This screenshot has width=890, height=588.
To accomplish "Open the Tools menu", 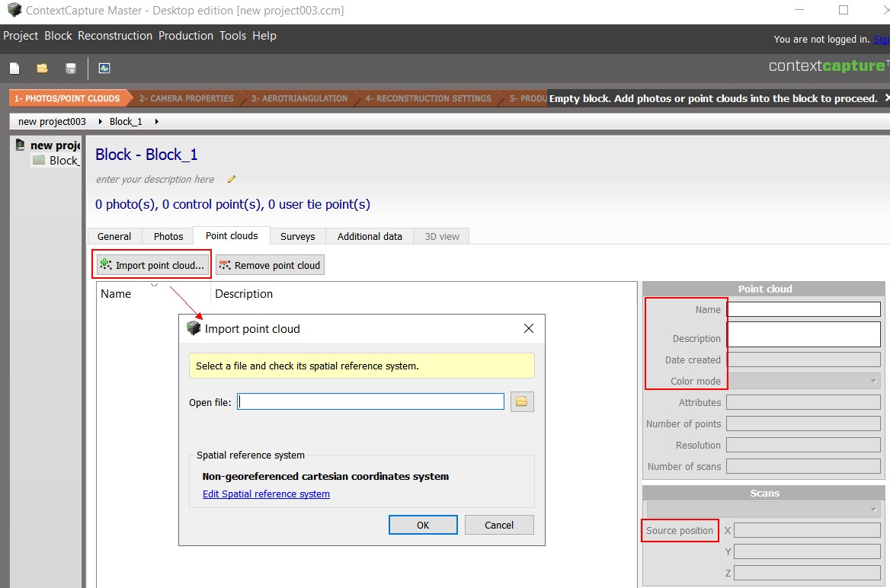I will [232, 36].
